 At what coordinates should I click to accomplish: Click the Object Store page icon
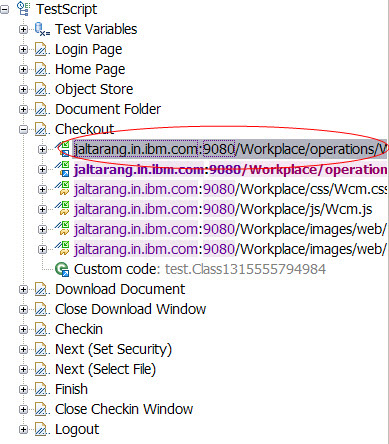42,90
